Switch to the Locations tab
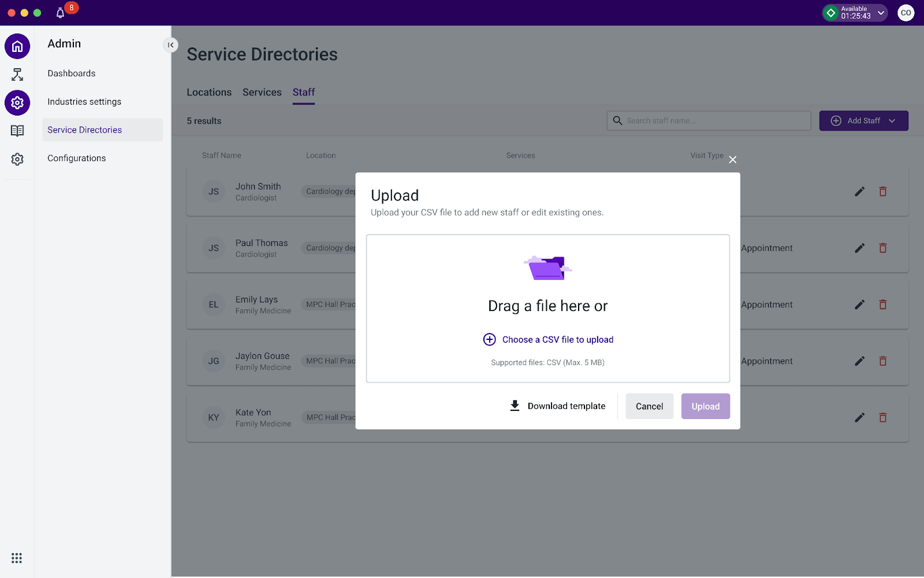The height and width of the screenshot is (578, 924). [209, 92]
